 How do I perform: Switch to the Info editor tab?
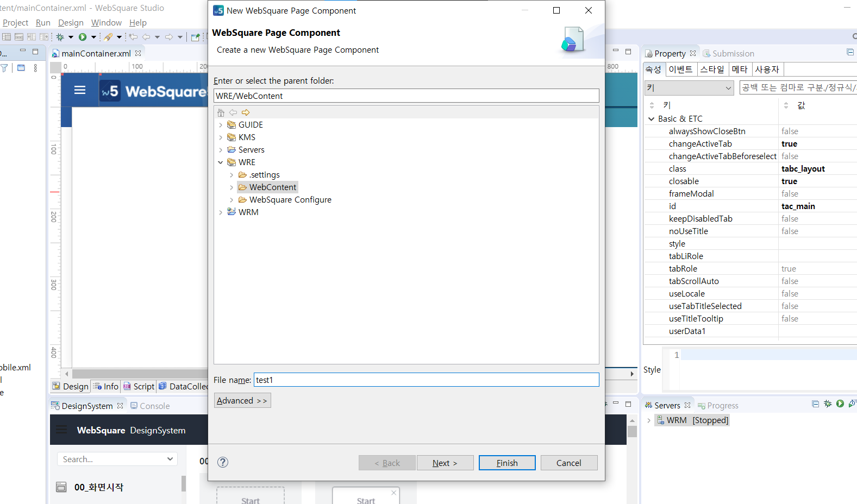pyautogui.click(x=106, y=386)
